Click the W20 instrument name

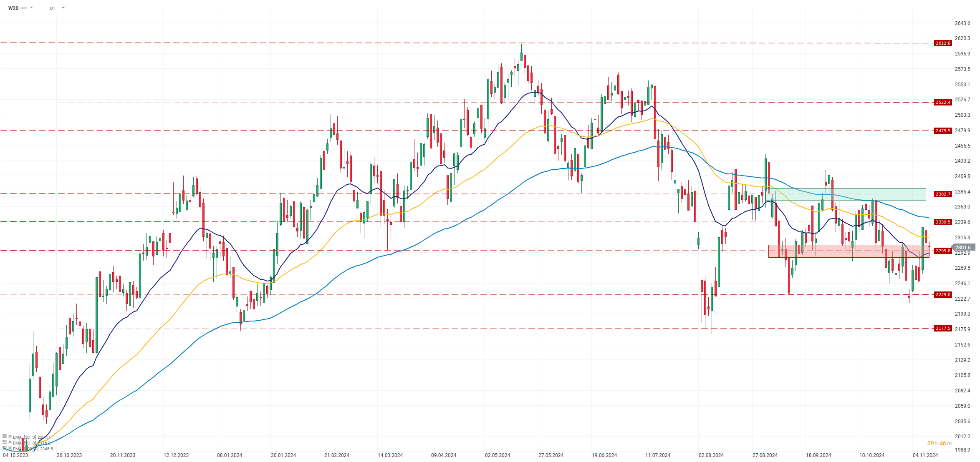point(13,8)
